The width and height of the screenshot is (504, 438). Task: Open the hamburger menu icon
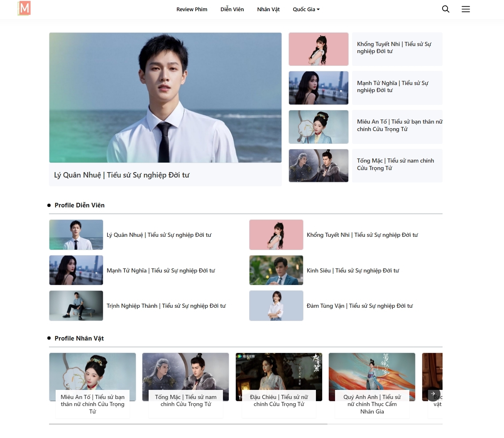tap(465, 9)
